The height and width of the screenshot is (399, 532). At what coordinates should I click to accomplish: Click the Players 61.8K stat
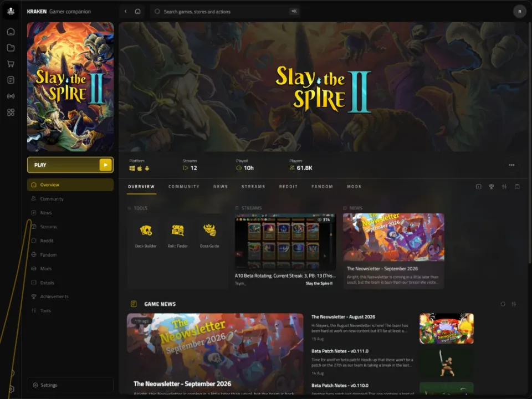pos(300,165)
